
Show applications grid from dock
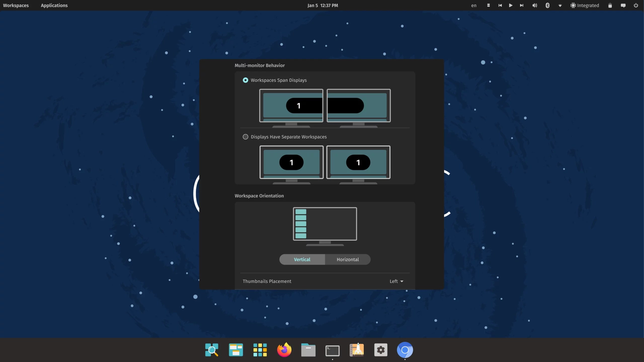pos(260,350)
